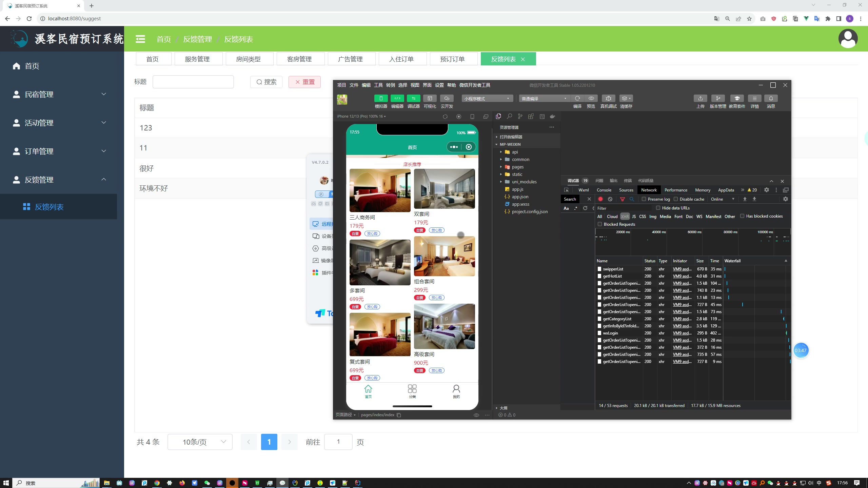Click the network Filter input field
Image resolution: width=868 pixels, height=488 pixels.
pyautogui.click(x=624, y=208)
